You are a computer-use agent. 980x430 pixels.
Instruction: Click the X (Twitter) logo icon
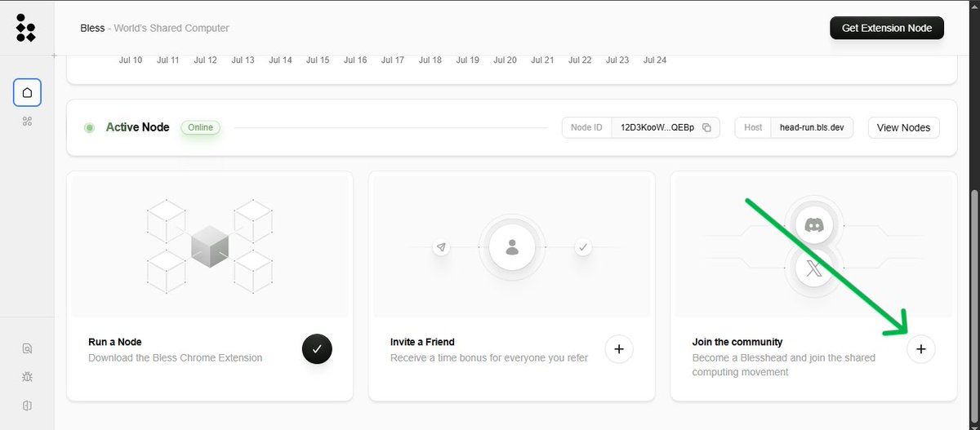tap(813, 270)
